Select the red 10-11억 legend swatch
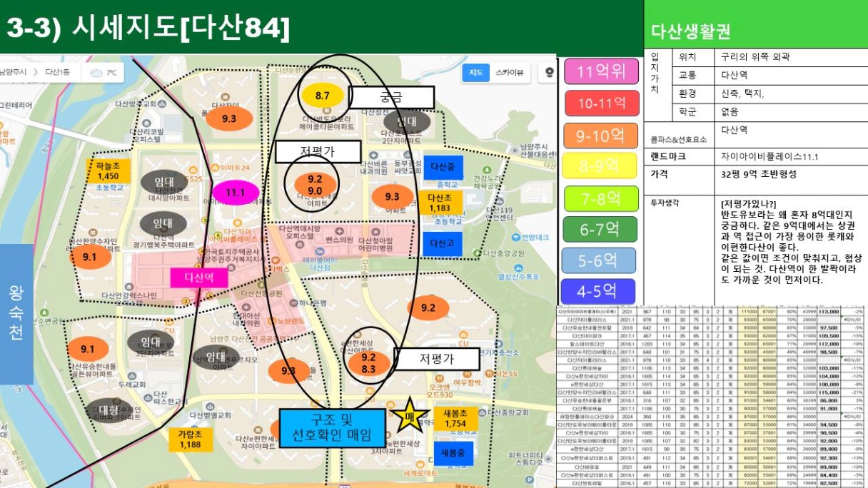Image resolution: width=868 pixels, height=488 pixels. click(x=600, y=103)
